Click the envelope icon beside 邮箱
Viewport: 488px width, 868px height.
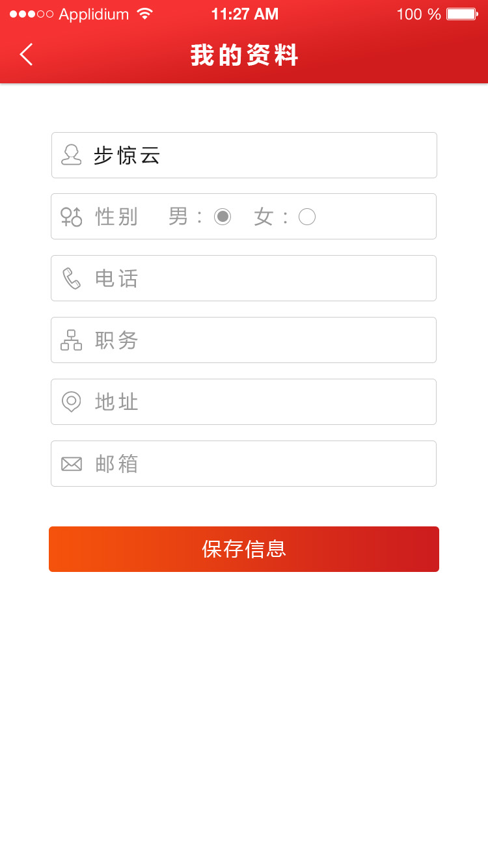[x=72, y=463]
